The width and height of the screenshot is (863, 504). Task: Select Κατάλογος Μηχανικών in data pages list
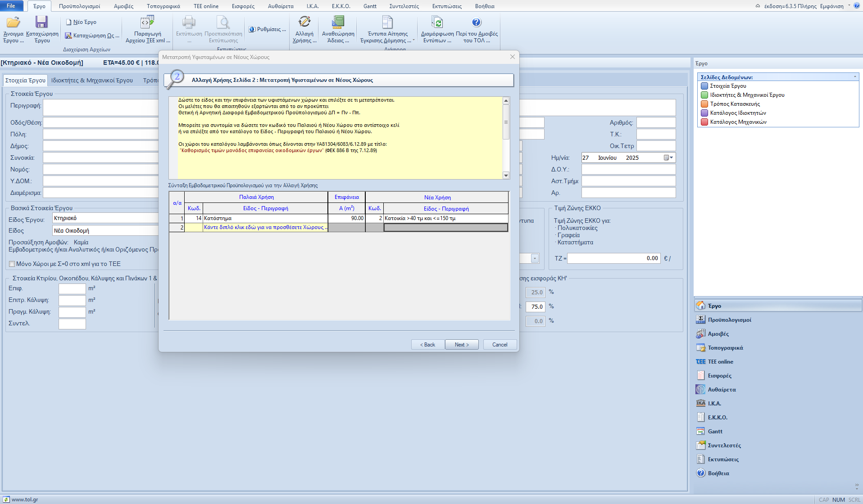[738, 122]
